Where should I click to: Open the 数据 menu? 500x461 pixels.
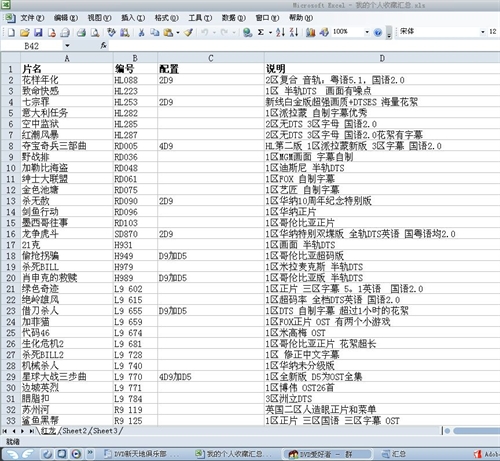(x=233, y=18)
